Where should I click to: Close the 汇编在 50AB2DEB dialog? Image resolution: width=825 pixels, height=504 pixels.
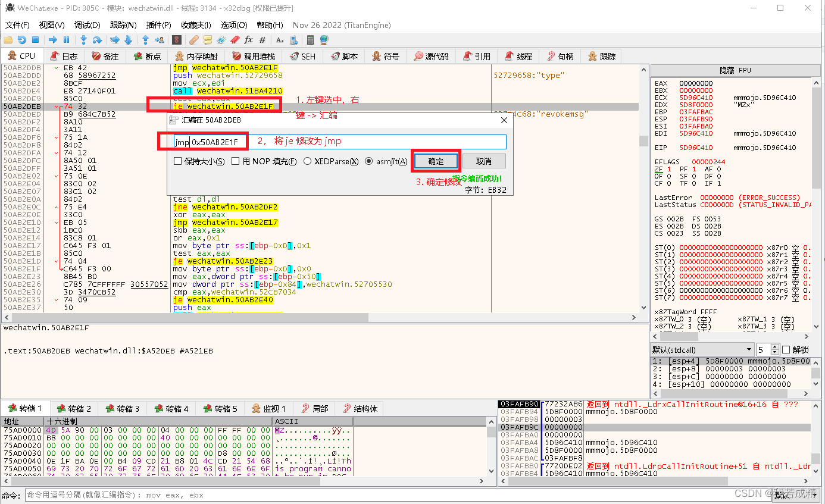point(504,120)
